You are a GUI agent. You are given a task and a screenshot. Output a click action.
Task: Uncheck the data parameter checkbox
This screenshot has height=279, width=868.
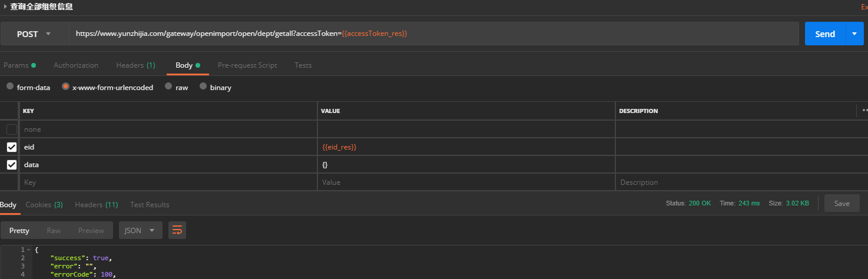12,165
